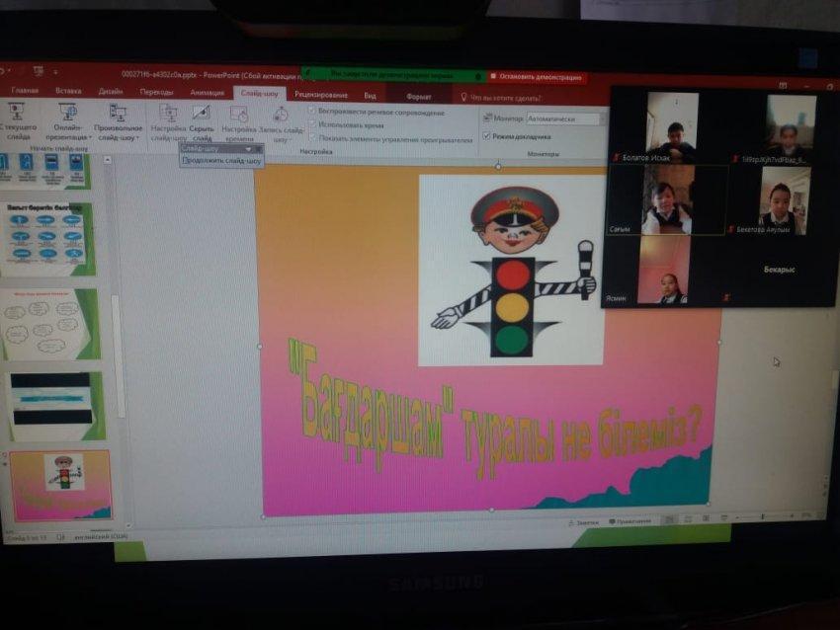Click the lightbulb Tell Me icon
The height and width of the screenshot is (630, 840).
pyautogui.click(x=463, y=97)
